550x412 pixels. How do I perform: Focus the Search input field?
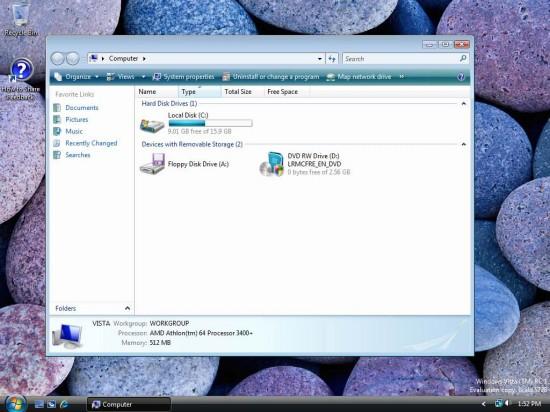[x=401, y=59]
